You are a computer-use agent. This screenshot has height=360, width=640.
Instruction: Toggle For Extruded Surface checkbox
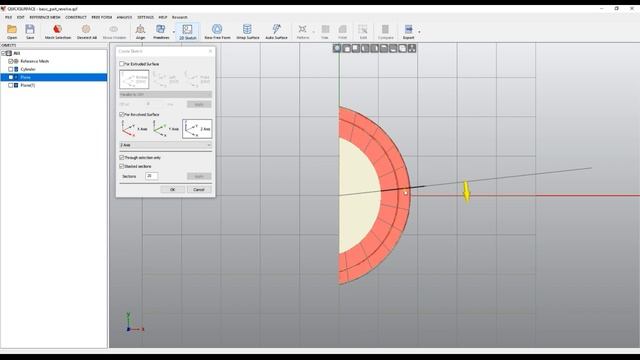pyautogui.click(x=122, y=64)
